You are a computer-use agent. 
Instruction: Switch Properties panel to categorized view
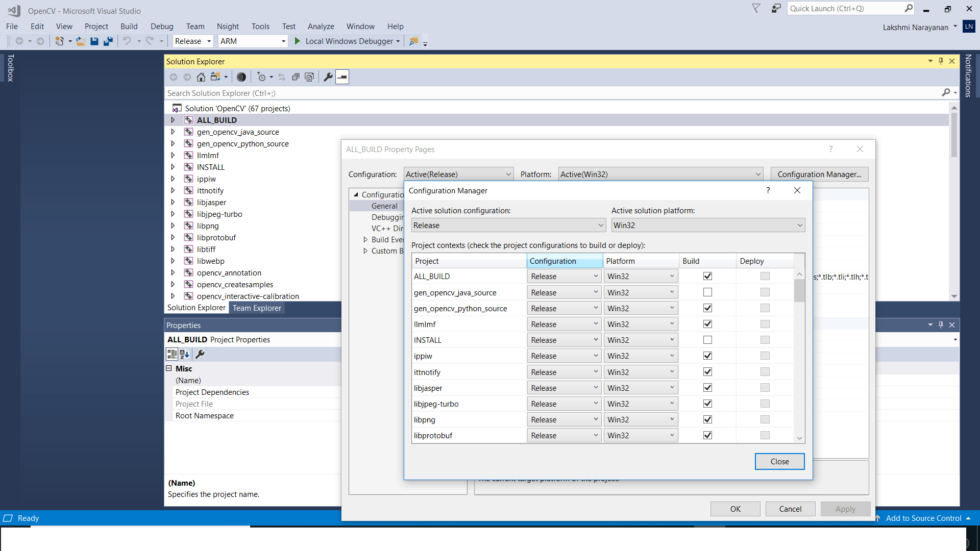[172, 354]
